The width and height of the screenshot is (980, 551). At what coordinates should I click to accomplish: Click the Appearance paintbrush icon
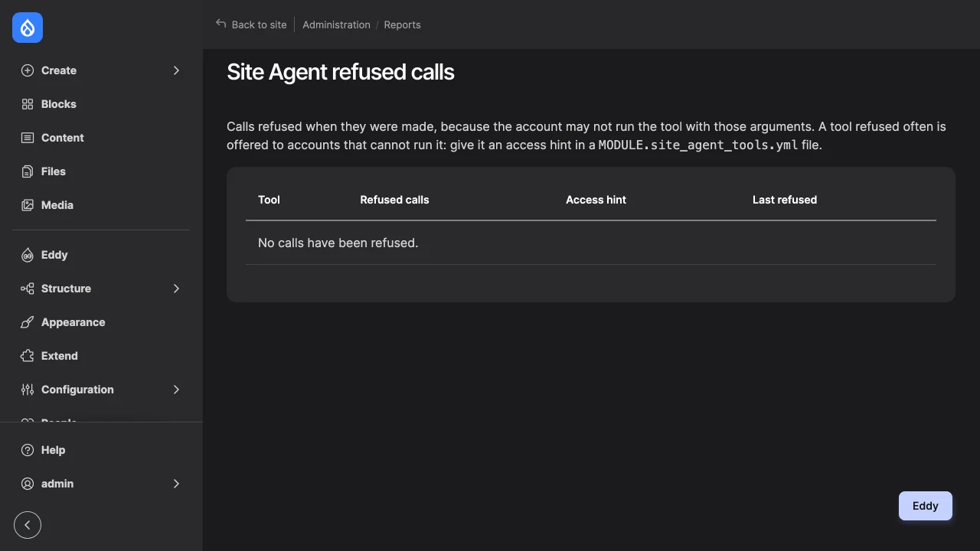[x=28, y=322]
